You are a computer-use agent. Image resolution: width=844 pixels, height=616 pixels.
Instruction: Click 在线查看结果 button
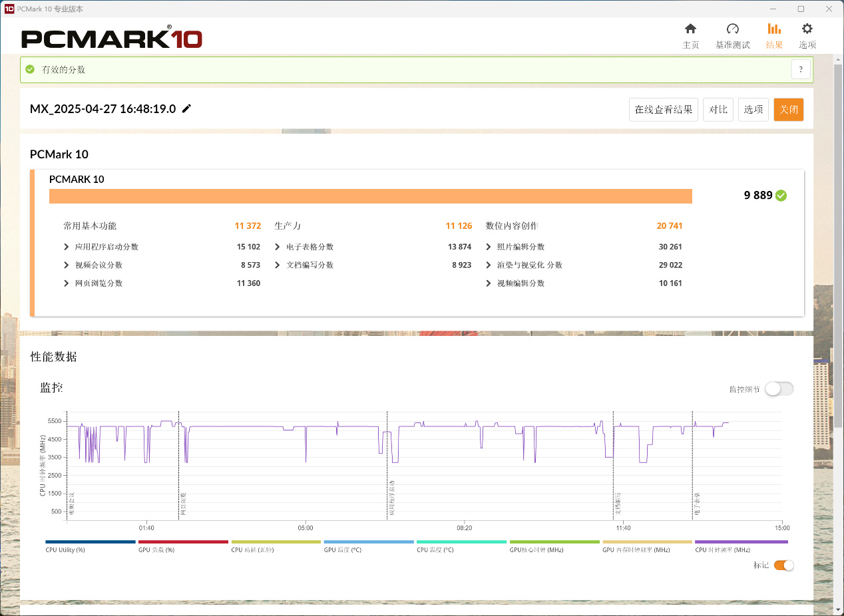click(x=664, y=110)
